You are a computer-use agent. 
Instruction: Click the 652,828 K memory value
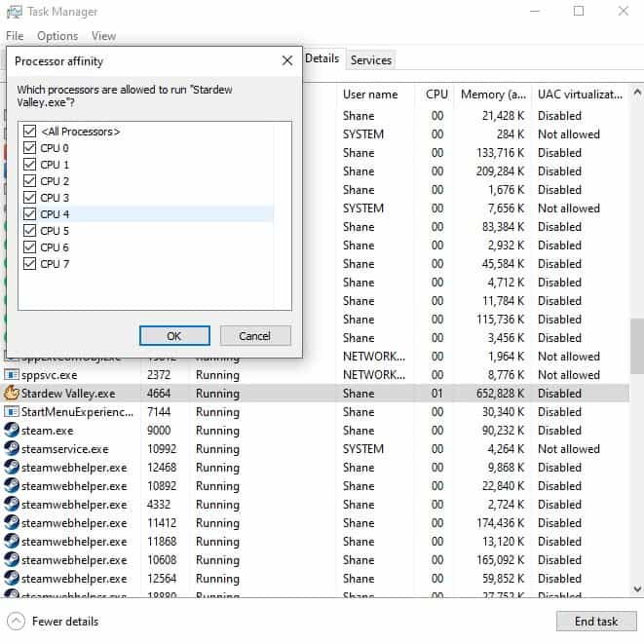pos(500,393)
